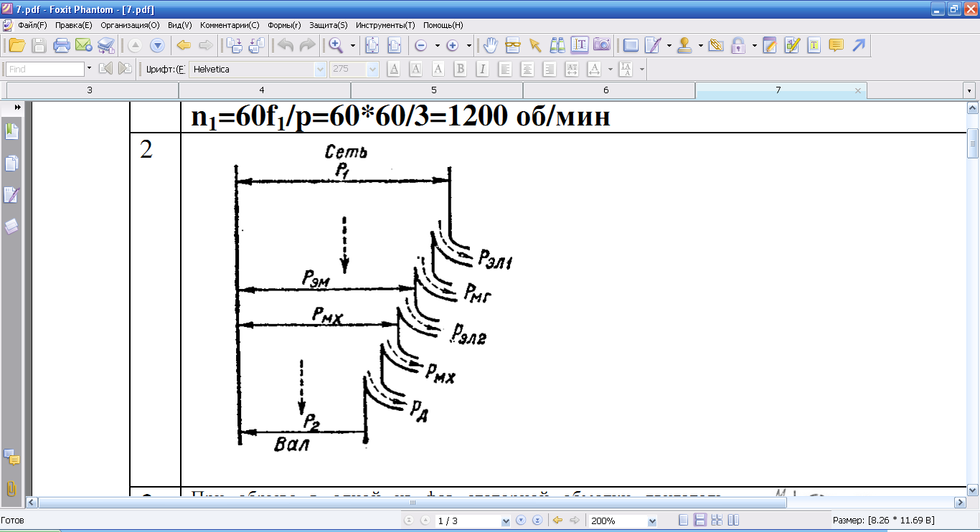The image size is (980, 532).
Task: Open the Read mode glasses icon
Action: point(512,46)
